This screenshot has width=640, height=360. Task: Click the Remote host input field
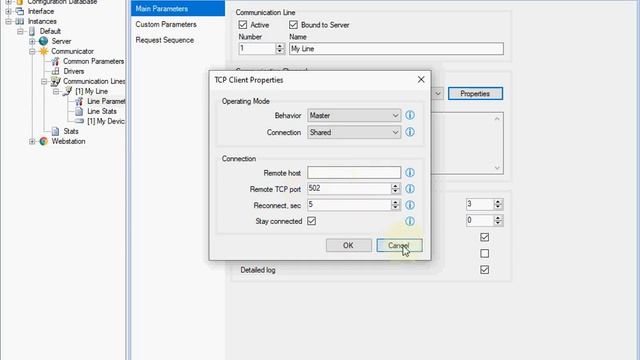(354, 172)
